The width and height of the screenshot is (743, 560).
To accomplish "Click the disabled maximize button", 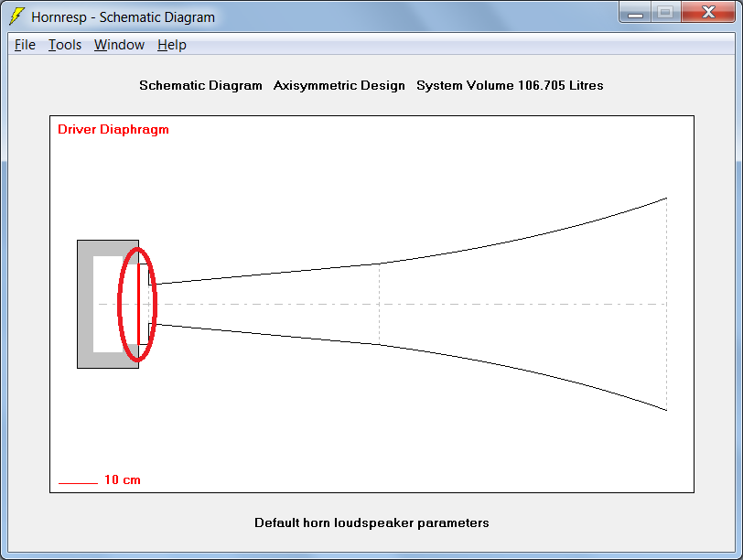I will 665,13.
